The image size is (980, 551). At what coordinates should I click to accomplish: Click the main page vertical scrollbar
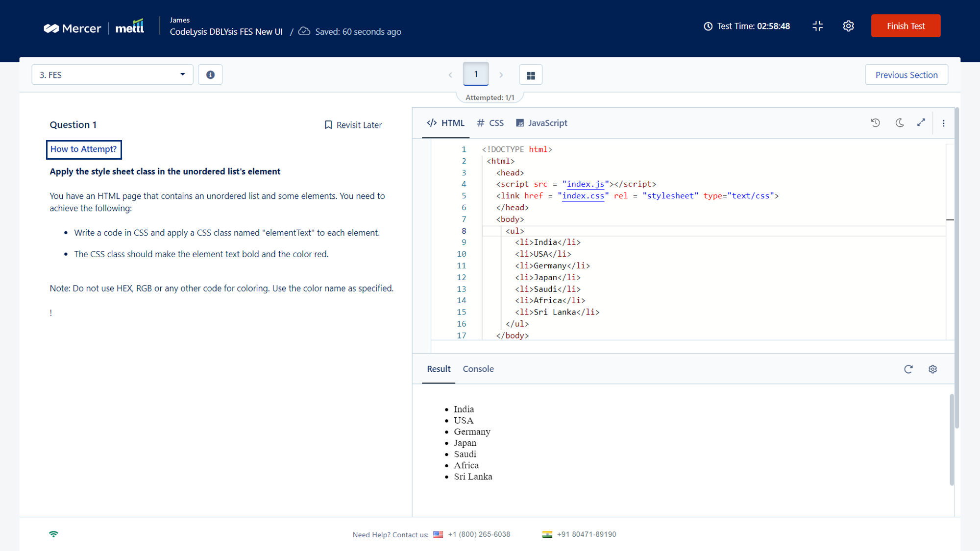click(x=957, y=268)
